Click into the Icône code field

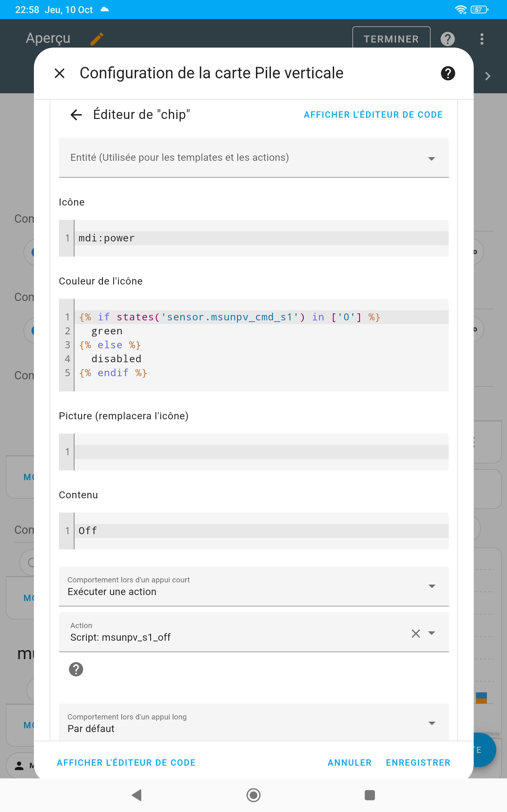point(261,238)
